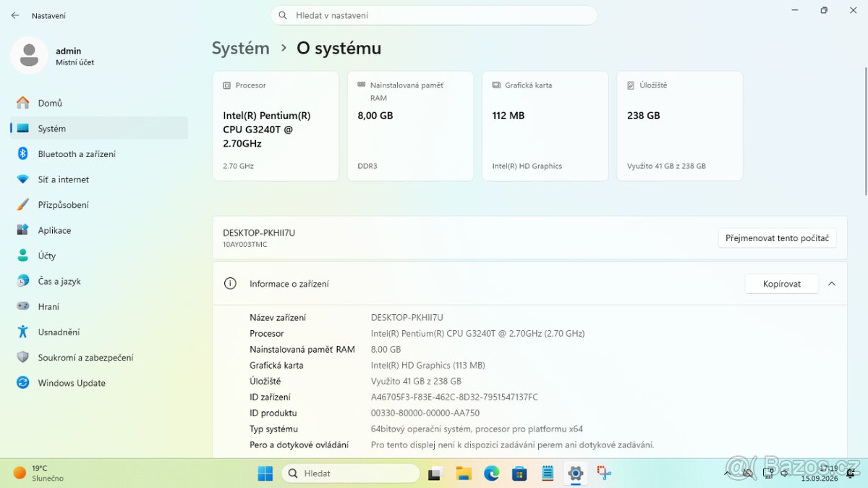Collapse the Informace o zařízení section
The height and width of the screenshot is (488, 868).
pyautogui.click(x=832, y=284)
